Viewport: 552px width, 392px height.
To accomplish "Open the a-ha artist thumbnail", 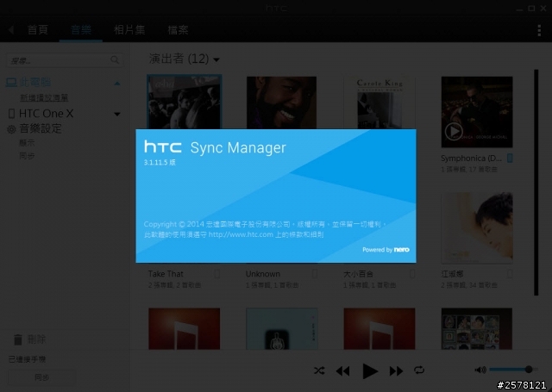I will [x=184, y=102].
